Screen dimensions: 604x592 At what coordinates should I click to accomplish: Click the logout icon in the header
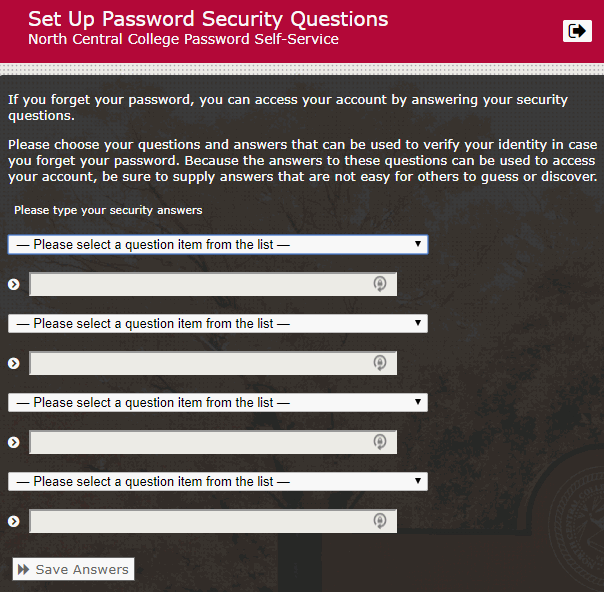[x=577, y=31]
